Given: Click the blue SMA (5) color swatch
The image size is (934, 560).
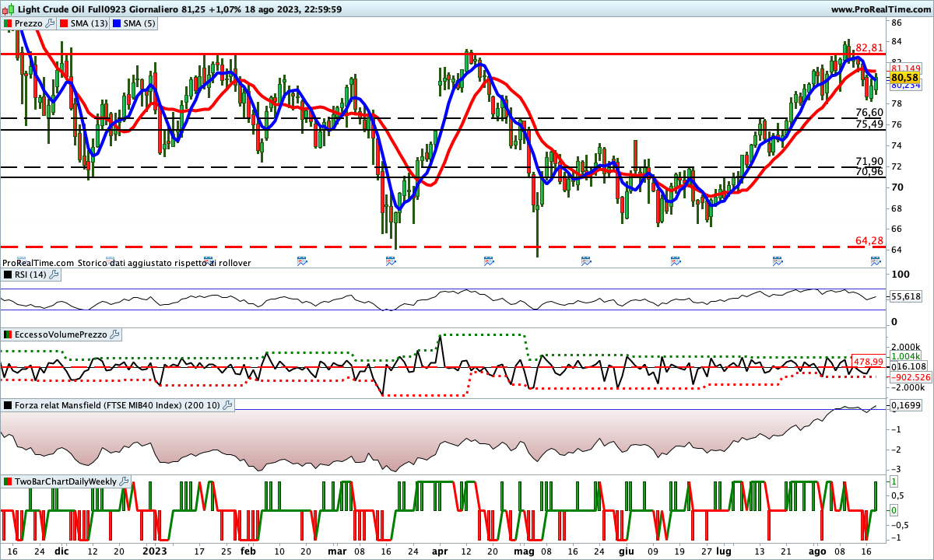Looking at the screenshot, I should coord(117,24).
